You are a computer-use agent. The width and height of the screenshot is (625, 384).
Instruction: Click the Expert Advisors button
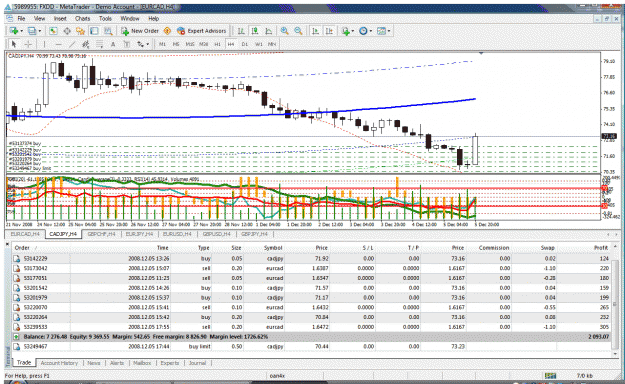tap(202, 31)
